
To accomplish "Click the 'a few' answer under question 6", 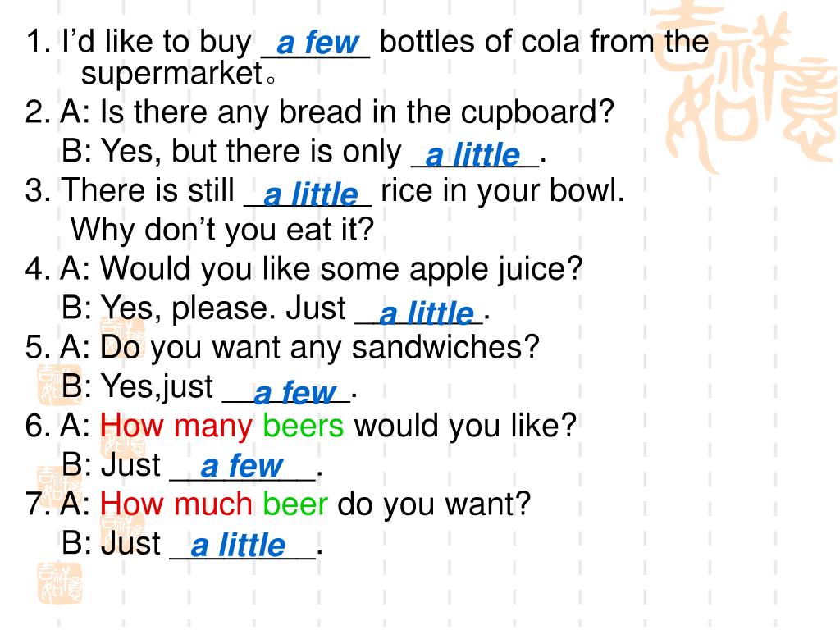I will pyautogui.click(x=242, y=466).
